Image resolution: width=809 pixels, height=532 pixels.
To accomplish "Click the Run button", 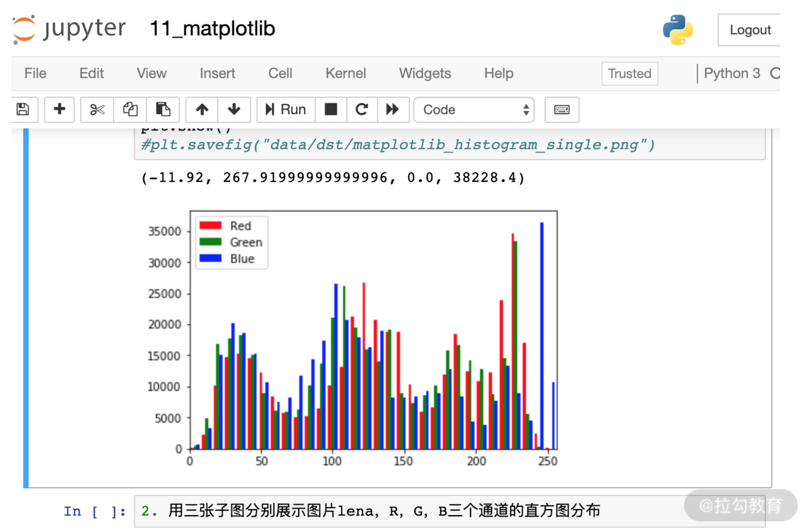I will (x=286, y=109).
